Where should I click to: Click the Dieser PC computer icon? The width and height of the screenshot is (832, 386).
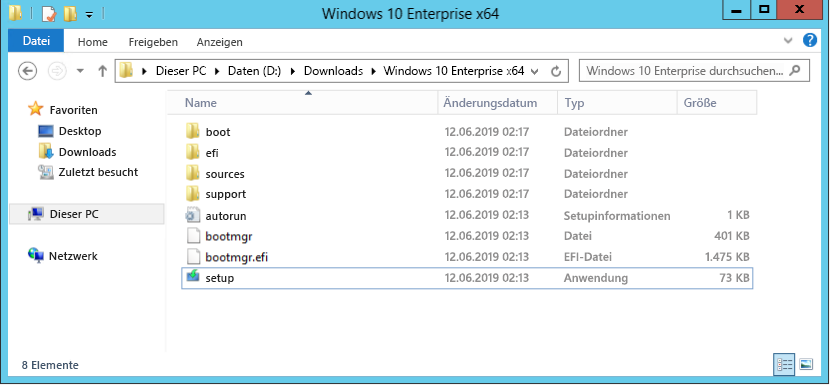tap(36, 214)
